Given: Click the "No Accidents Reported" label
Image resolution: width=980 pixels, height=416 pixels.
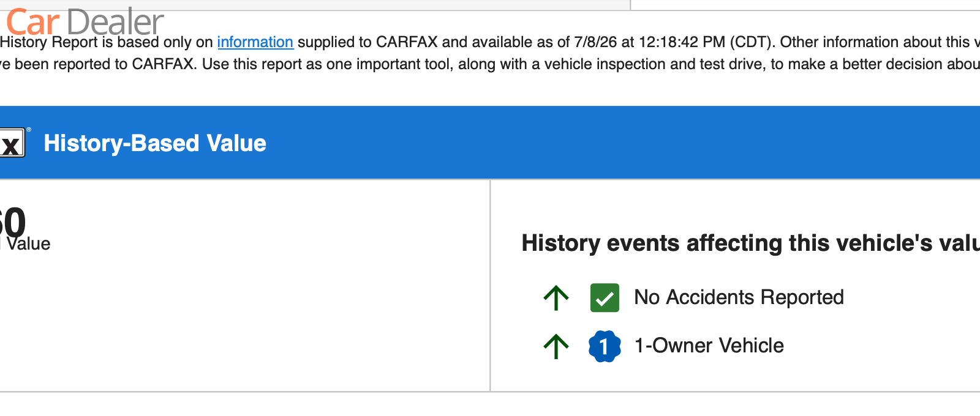Looking at the screenshot, I should click(739, 297).
